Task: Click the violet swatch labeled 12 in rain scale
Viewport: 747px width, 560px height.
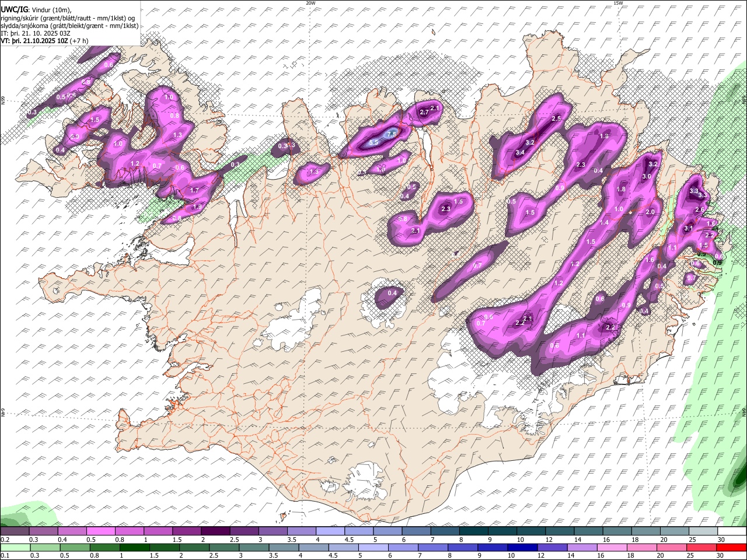Action: pos(553,547)
